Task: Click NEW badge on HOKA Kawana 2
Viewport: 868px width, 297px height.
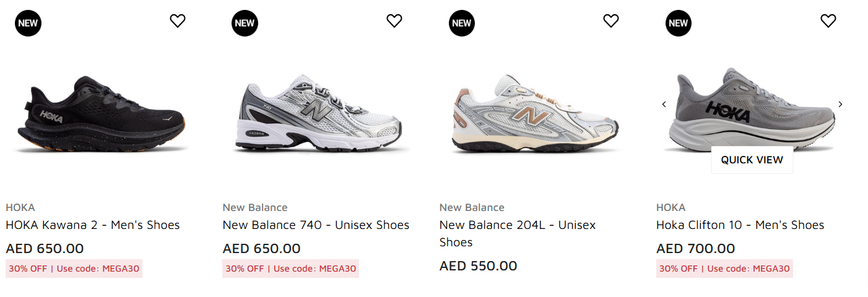Action: pyautogui.click(x=28, y=24)
